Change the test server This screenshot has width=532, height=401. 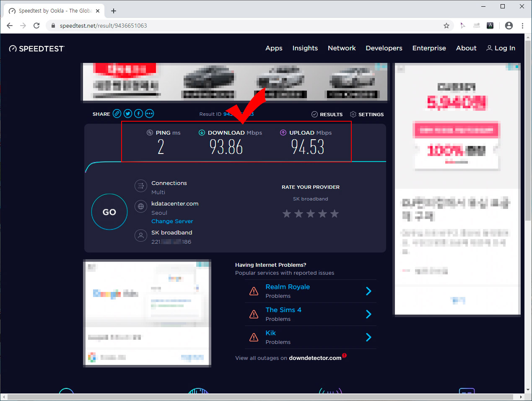(172, 221)
